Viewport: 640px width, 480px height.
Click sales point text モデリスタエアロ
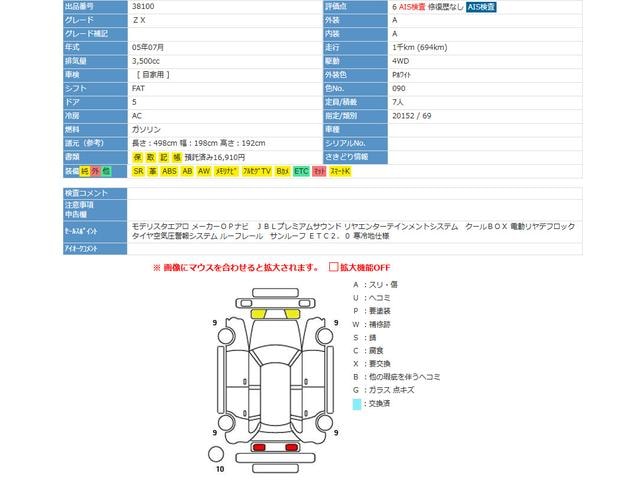tap(160, 227)
